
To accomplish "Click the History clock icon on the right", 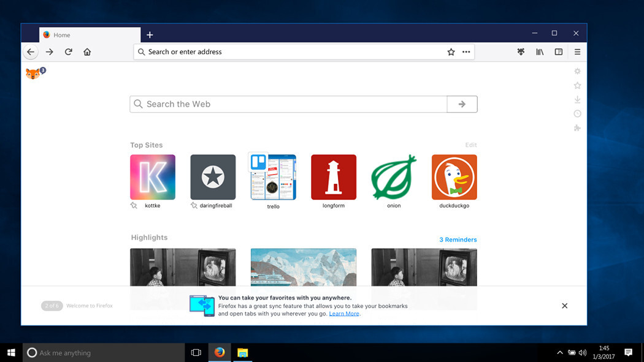I will (x=577, y=113).
